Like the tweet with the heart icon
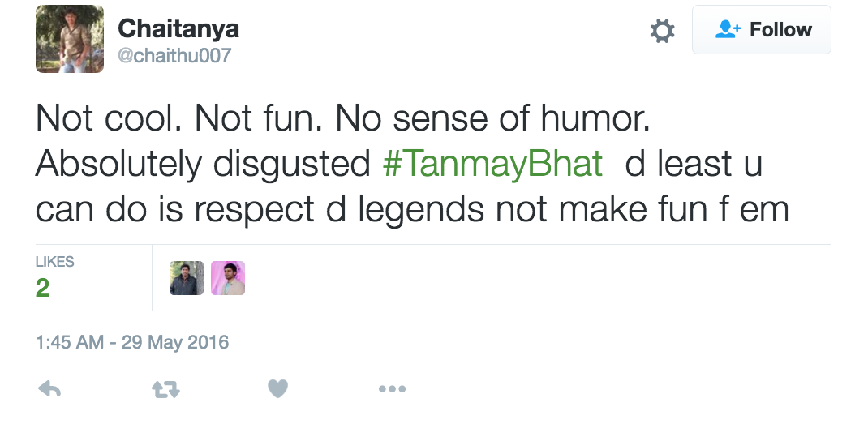Screen dimensions: 868x424 coord(278,390)
